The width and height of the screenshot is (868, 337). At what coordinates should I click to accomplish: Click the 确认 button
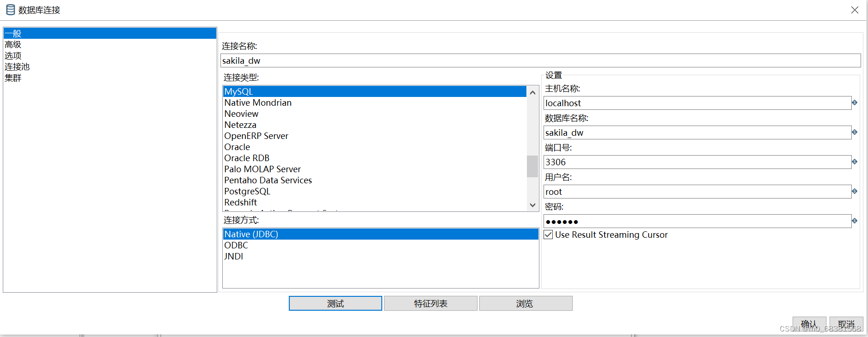pos(809,324)
